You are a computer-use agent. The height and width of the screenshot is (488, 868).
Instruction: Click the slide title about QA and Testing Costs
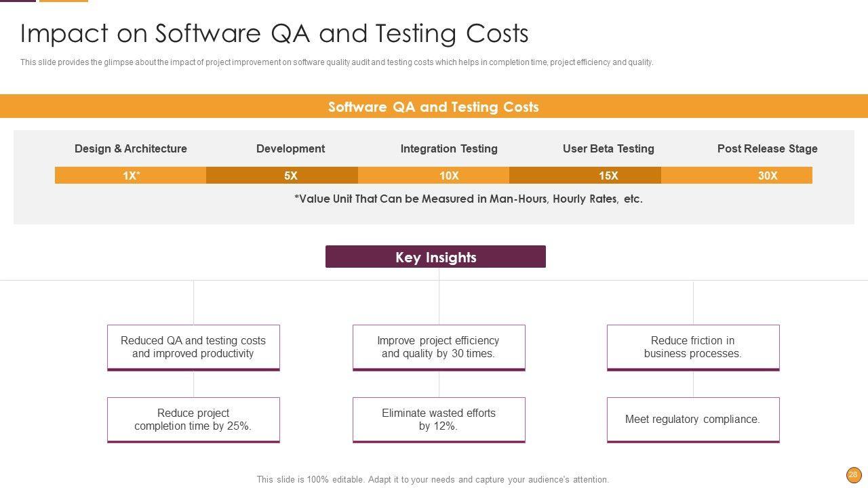(x=275, y=33)
